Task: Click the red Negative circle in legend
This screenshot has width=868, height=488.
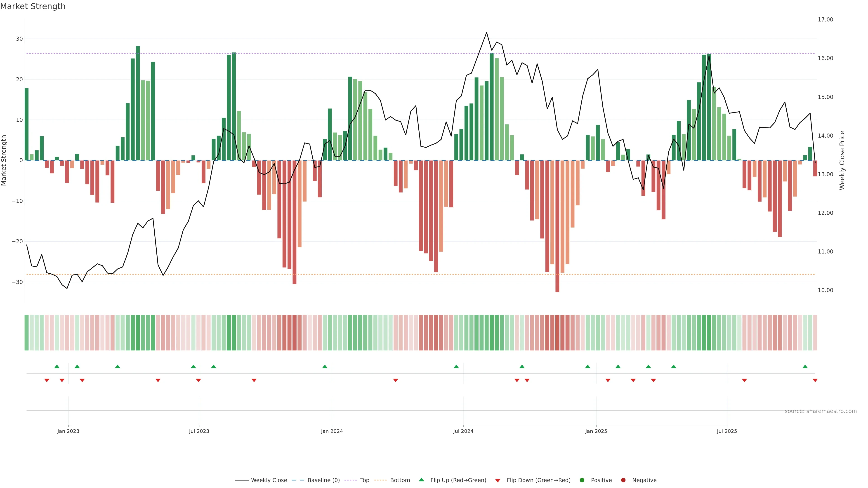Action: click(623, 480)
